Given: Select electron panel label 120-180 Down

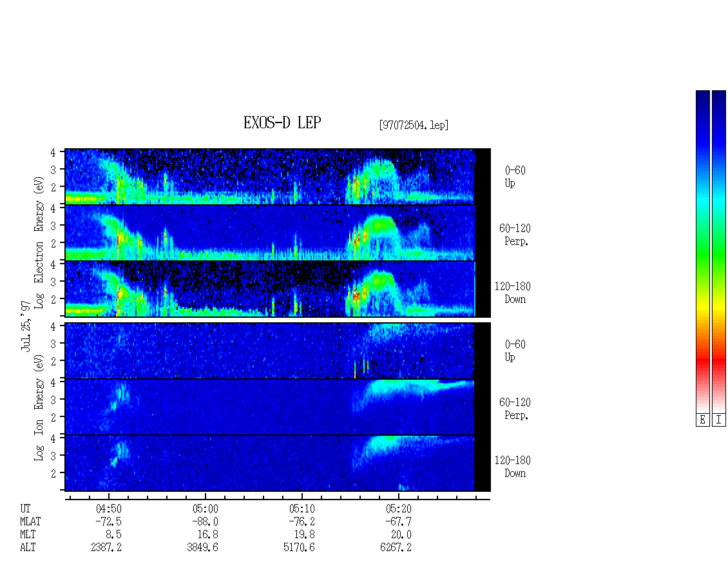Looking at the screenshot, I should coord(513,293).
